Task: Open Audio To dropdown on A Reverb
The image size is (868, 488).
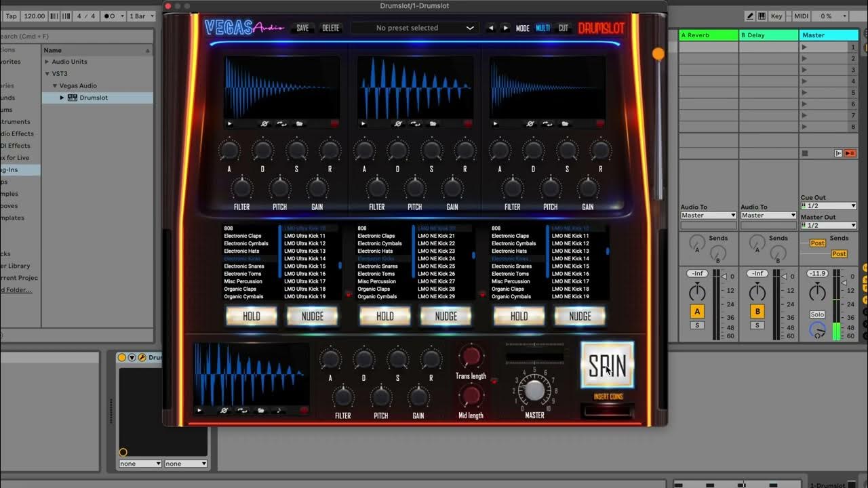Action: click(x=709, y=216)
